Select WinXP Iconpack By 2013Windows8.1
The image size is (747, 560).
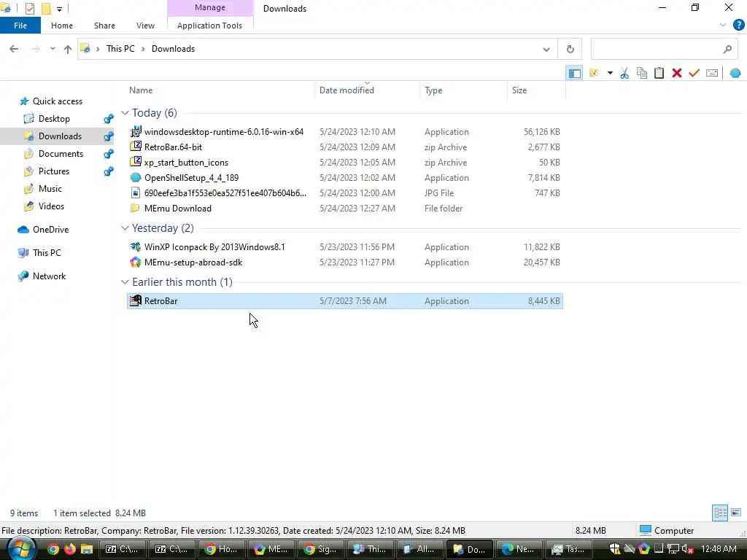point(345,247)
